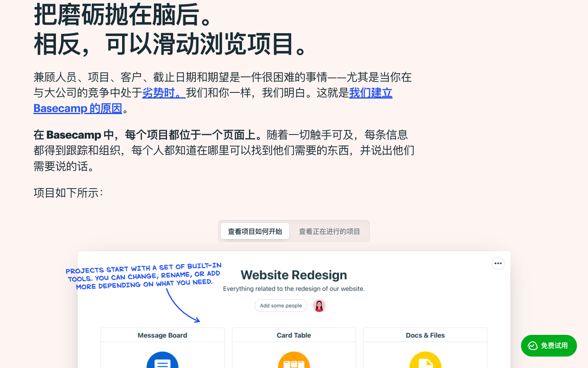588x368 pixels.
Task: Open the three-dot project options menu
Action: click(x=498, y=263)
